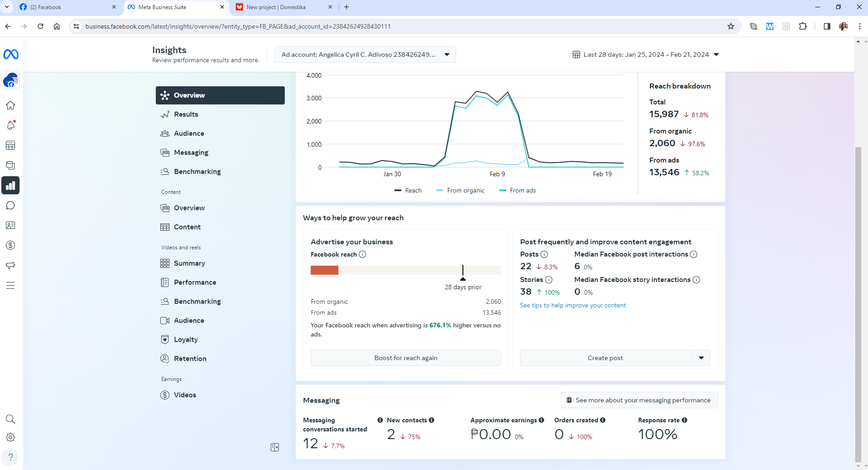Show info for Messaging conversations started
The height and width of the screenshot is (470, 868).
(x=380, y=420)
